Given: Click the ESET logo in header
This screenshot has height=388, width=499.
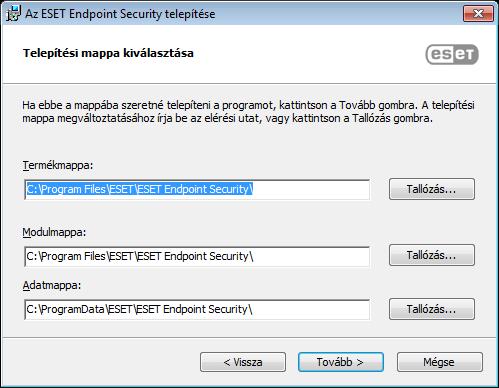Looking at the screenshot, I should [x=452, y=54].
